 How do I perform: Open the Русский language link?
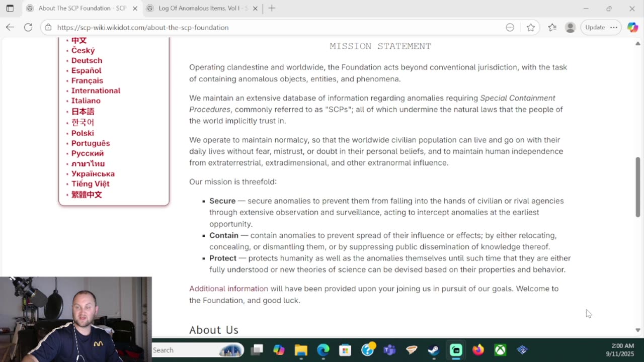88,153
